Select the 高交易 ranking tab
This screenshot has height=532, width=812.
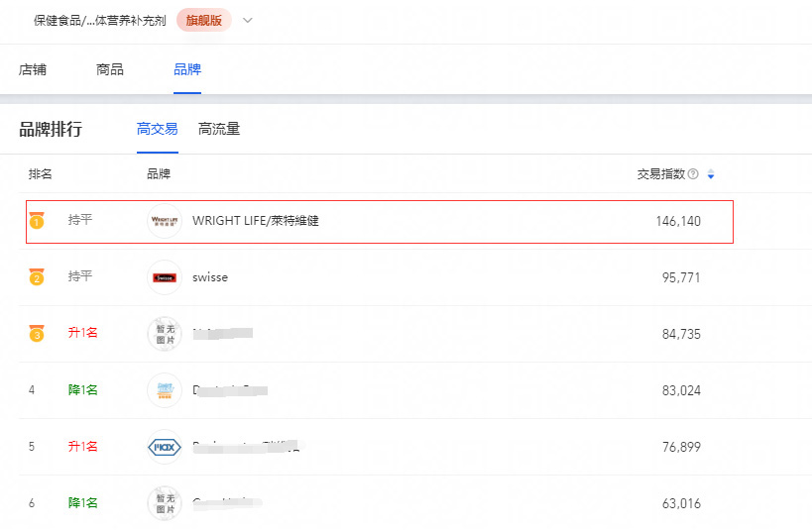coord(158,129)
